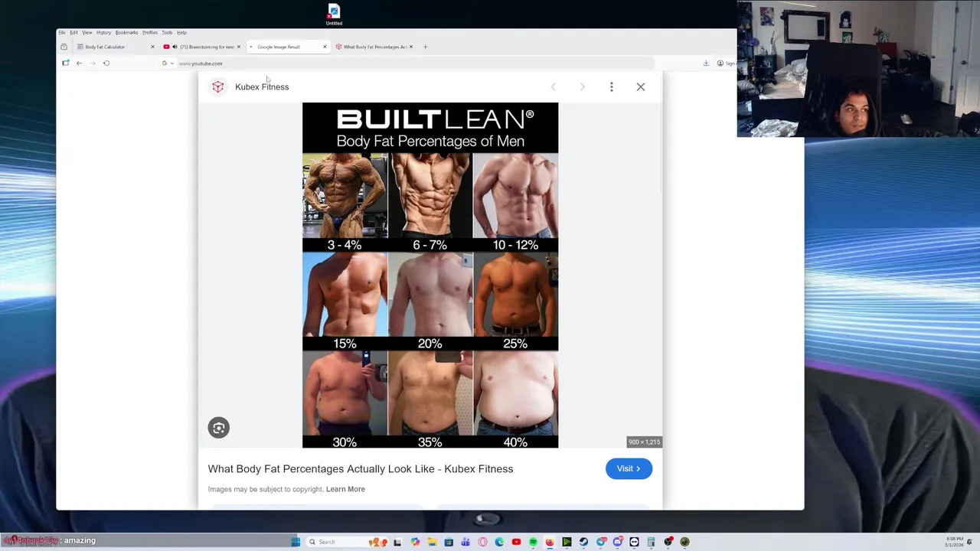Open the Learn More copyright link

point(345,489)
